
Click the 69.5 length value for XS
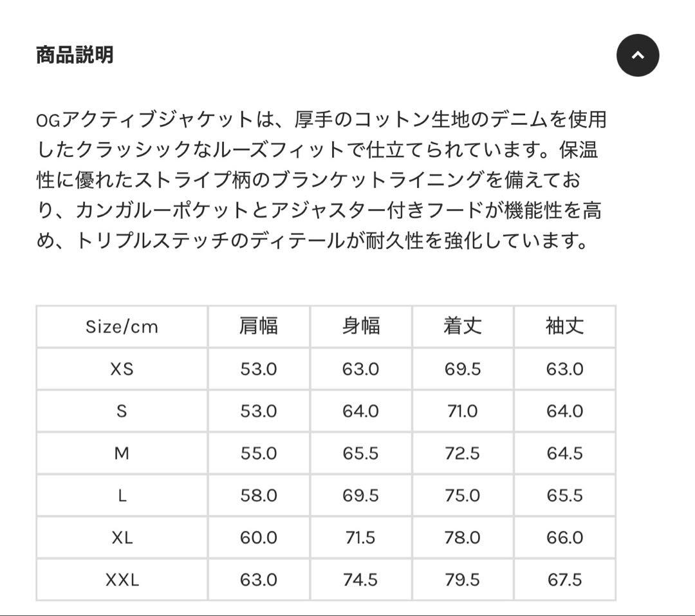(x=462, y=369)
